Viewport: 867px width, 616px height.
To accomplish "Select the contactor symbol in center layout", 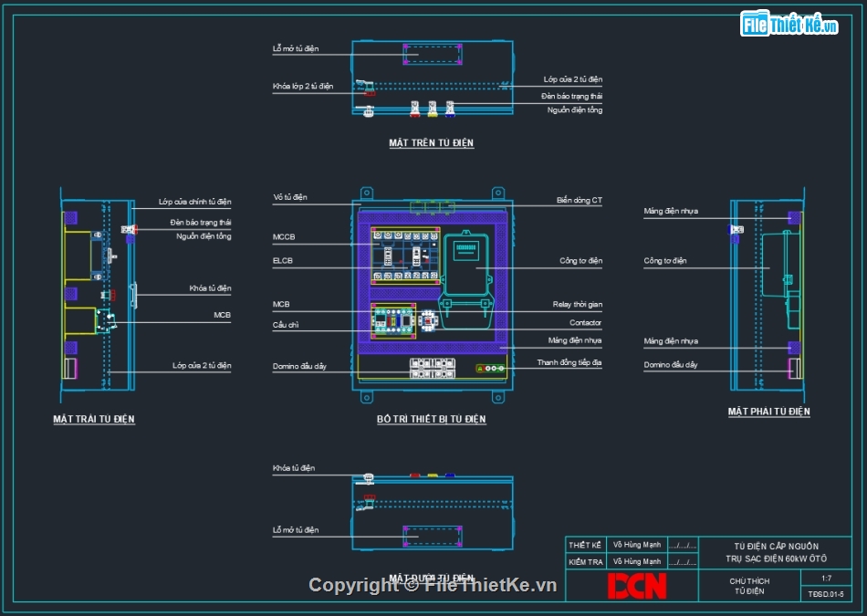I will 427,320.
